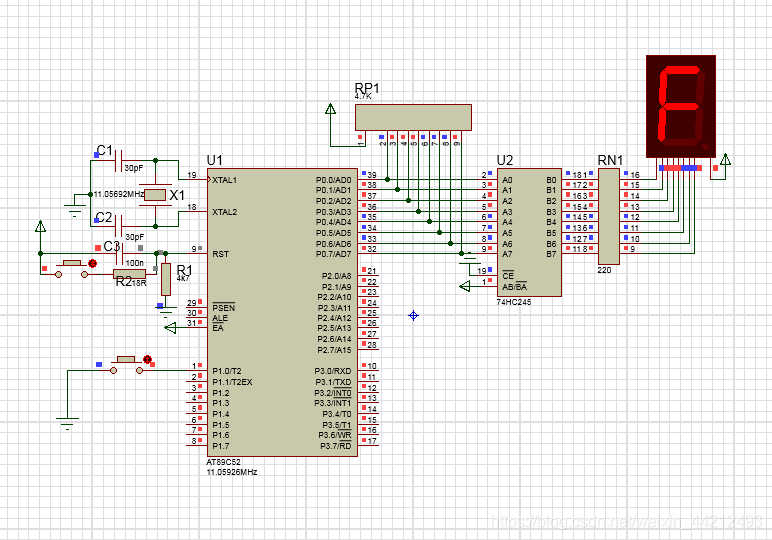Click the 74HC245 buffer chip U2
Screen dimensions: 772x540
point(528,232)
